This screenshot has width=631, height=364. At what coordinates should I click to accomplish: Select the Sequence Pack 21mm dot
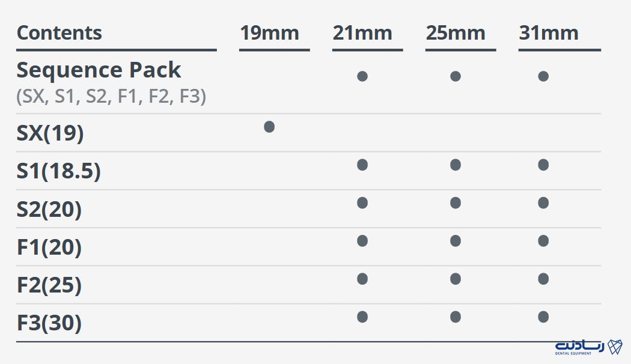362,76
